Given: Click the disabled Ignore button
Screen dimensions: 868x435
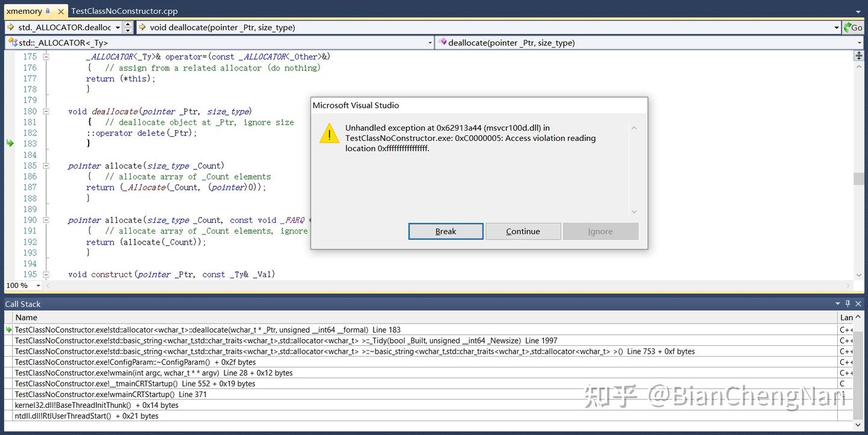Looking at the screenshot, I should tap(600, 231).
